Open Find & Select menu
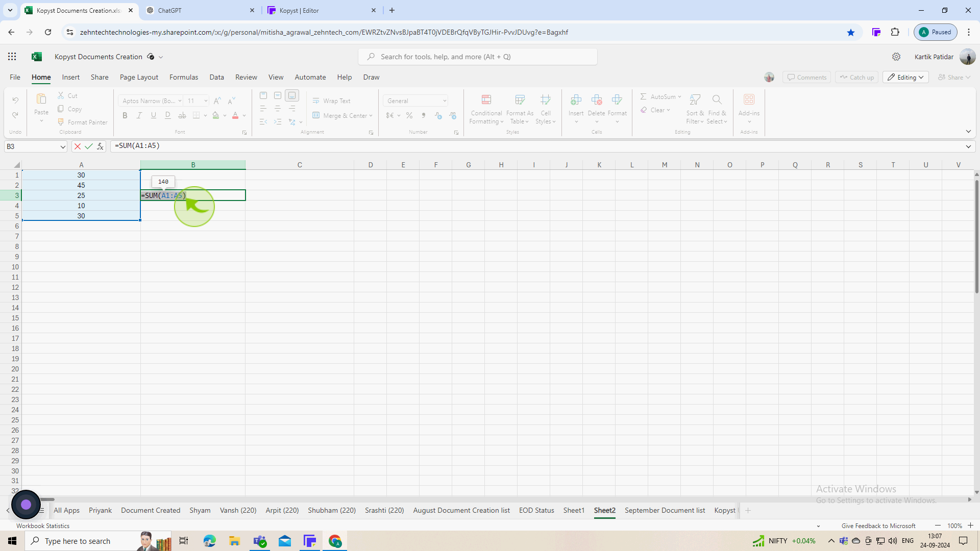Screen dimensions: 980x551 (x=717, y=109)
